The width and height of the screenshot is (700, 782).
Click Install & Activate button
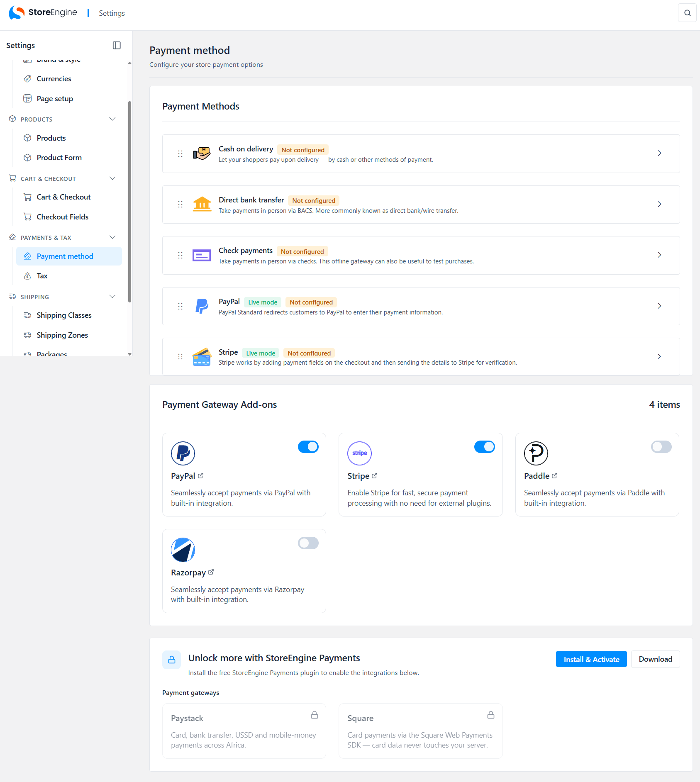tap(591, 659)
